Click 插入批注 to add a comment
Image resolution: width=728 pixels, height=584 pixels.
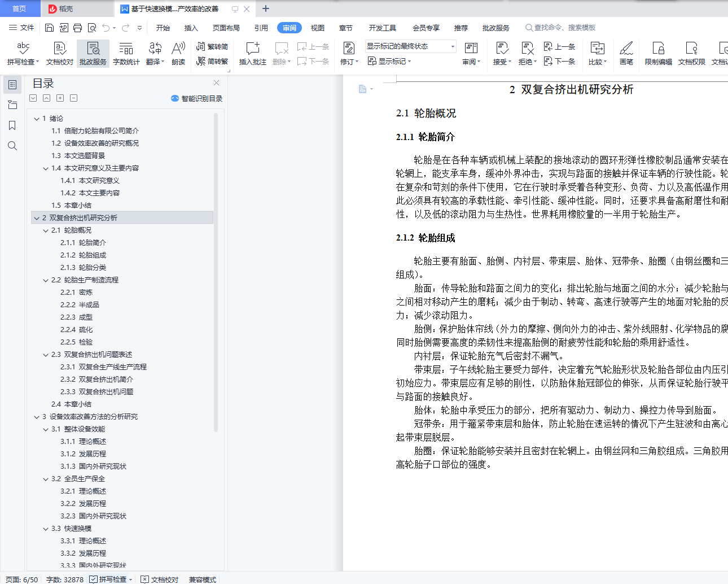[253, 54]
